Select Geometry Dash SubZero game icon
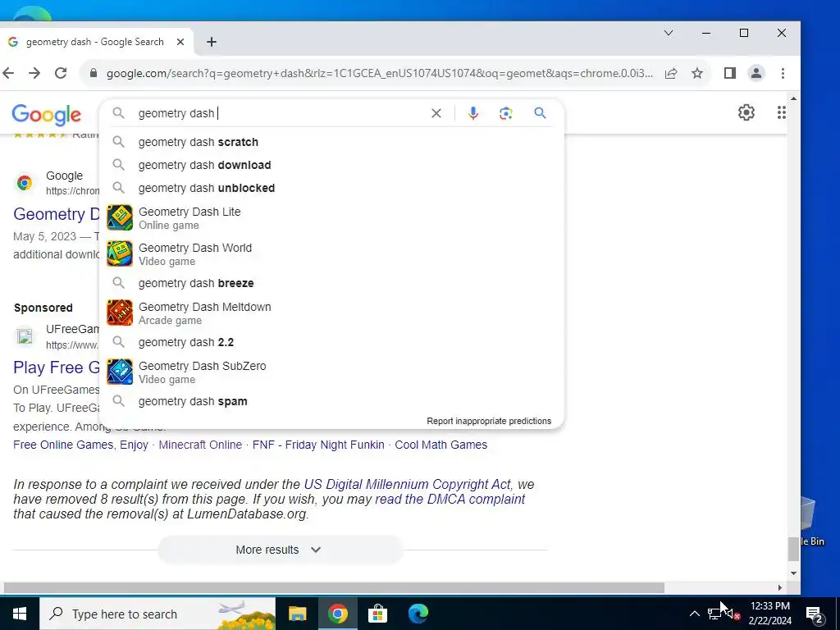Image resolution: width=840 pixels, height=630 pixels. [120, 372]
